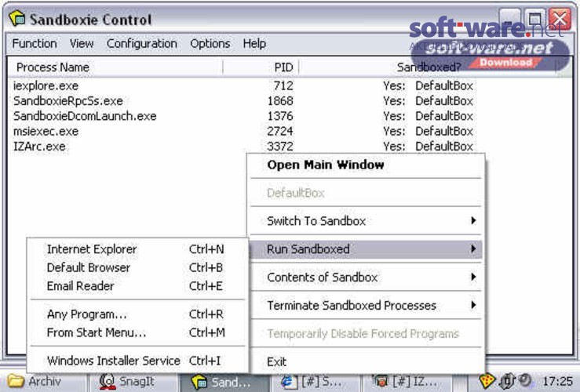Choose Any Program... from submenu
Screen dimensions: 580x392
click(137, 314)
